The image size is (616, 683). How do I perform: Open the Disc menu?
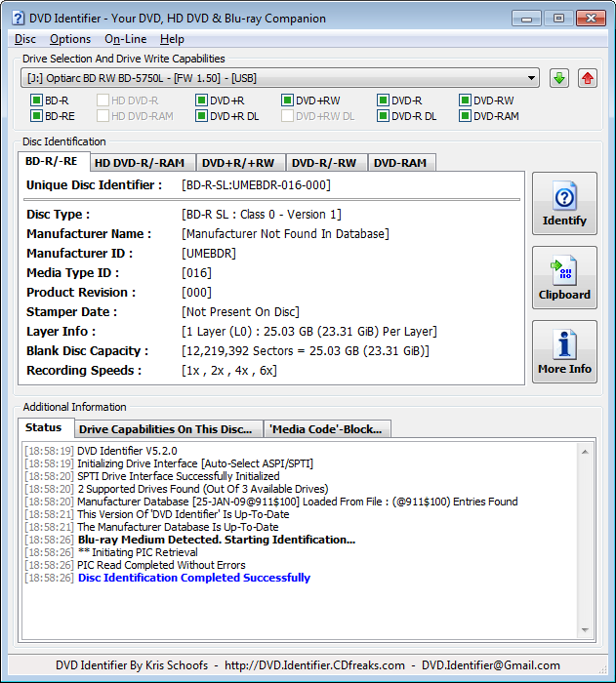point(24,39)
